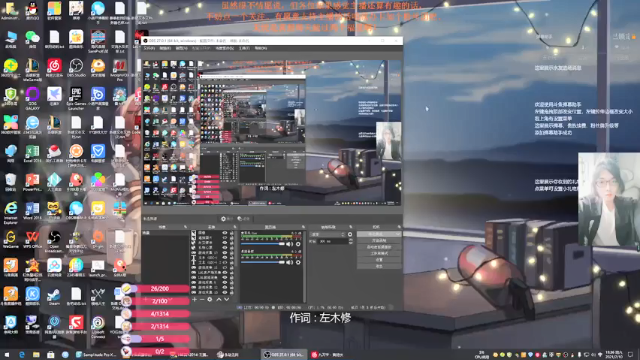This screenshot has height=360, width=640.
Task: Open source filters button above the panels
Action: [243, 219]
